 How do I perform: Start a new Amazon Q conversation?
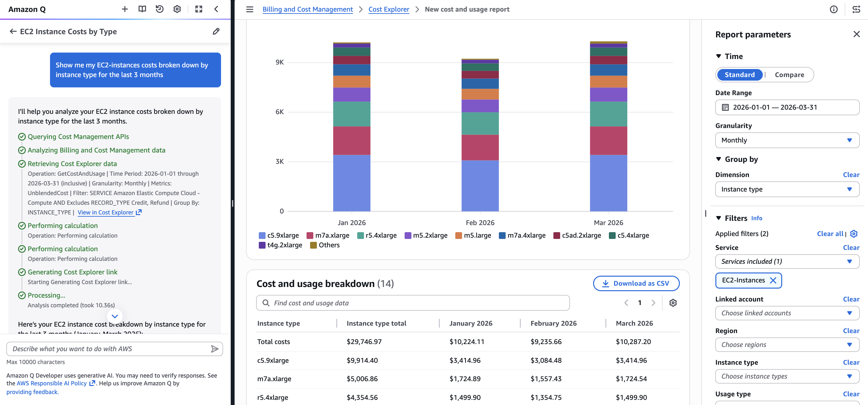coord(125,9)
